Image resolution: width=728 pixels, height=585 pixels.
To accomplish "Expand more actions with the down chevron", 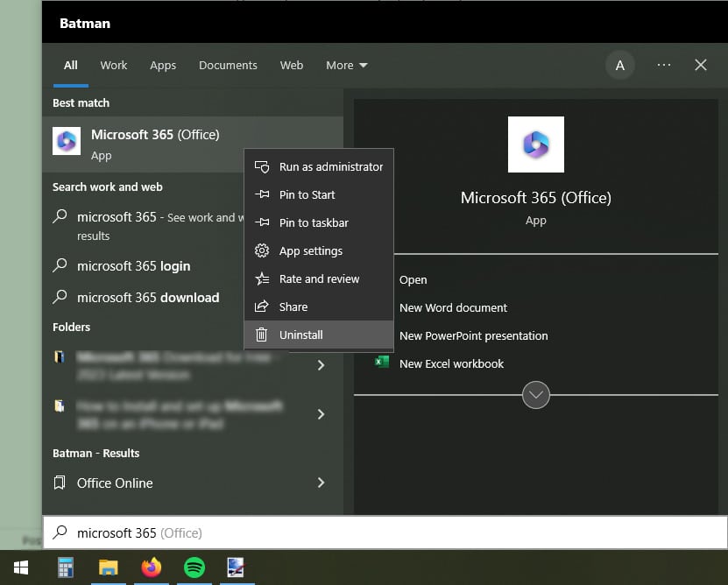I will (x=535, y=395).
